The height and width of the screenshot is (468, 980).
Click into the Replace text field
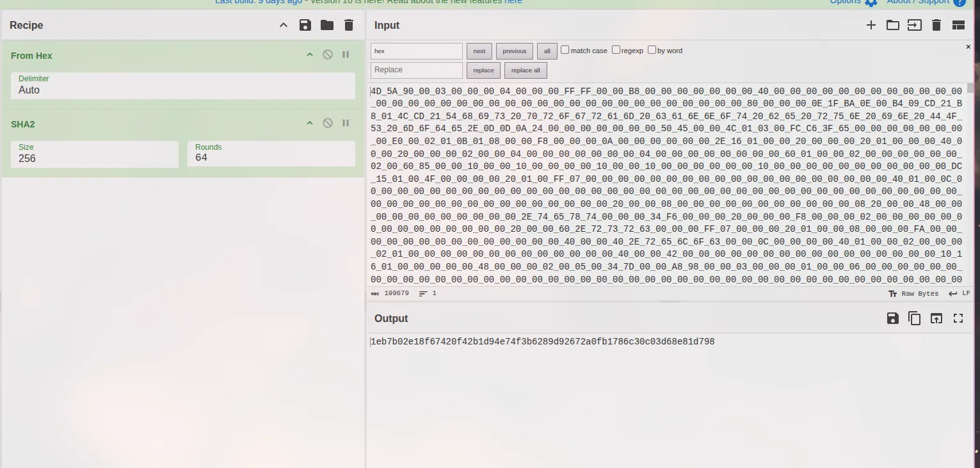[416, 70]
